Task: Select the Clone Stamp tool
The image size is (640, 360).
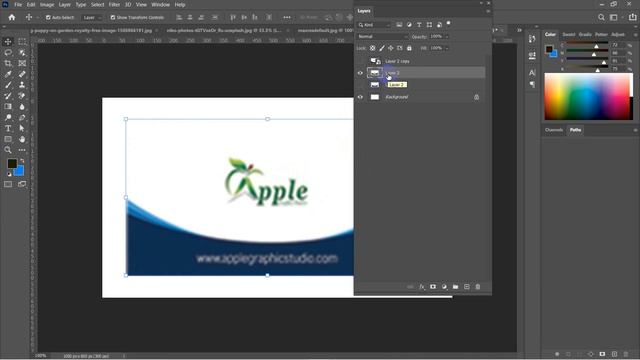Action: (22, 85)
